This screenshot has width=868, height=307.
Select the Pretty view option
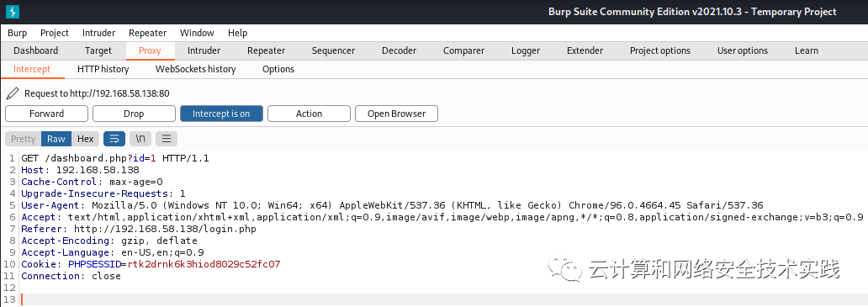tap(24, 139)
